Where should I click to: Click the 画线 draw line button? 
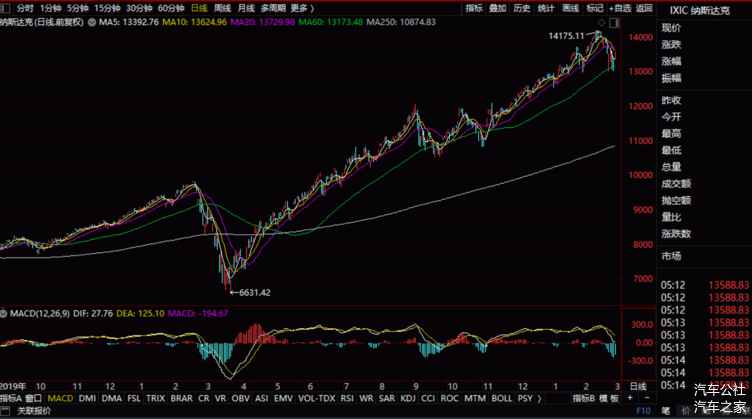click(x=571, y=8)
